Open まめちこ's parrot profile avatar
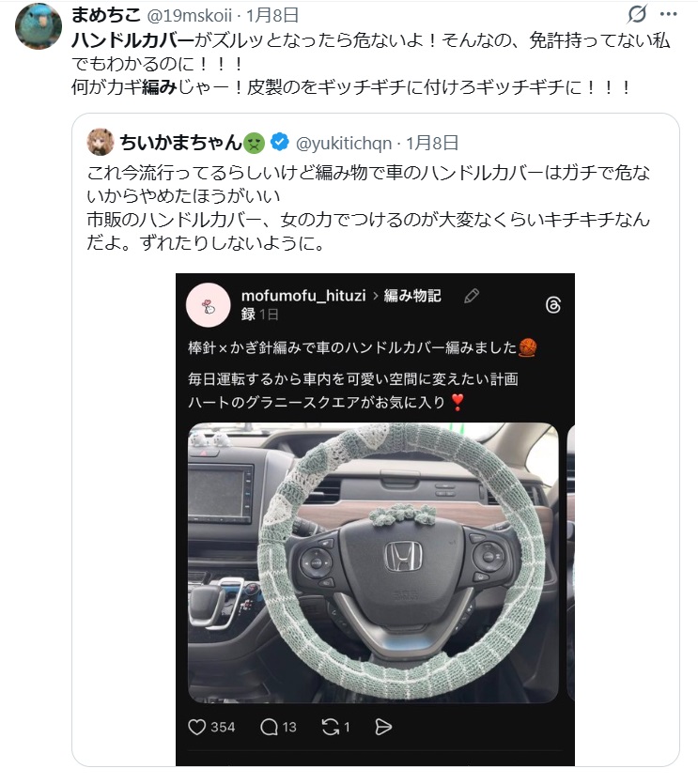This screenshot has height=784, width=698. click(x=39, y=26)
